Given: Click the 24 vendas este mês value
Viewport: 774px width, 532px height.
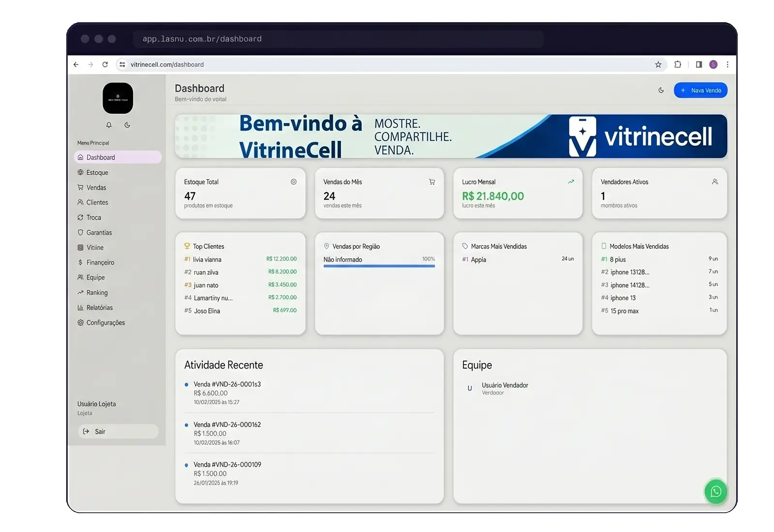Looking at the screenshot, I should [329, 196].
